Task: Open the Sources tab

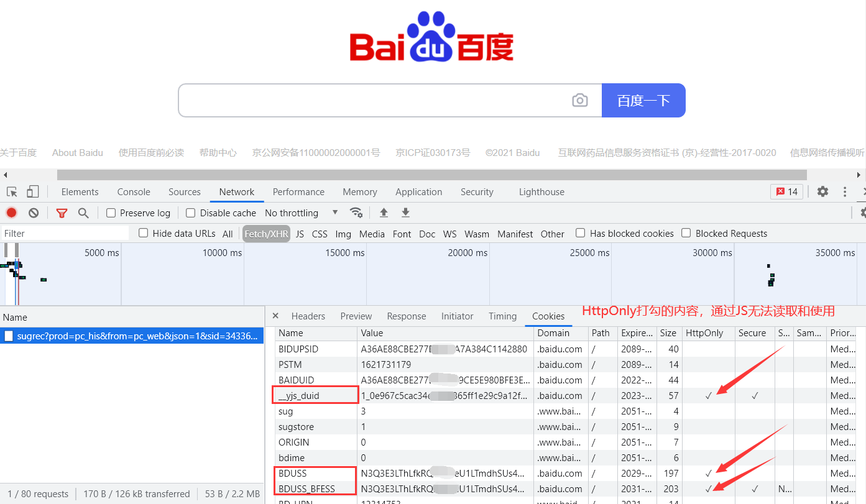Action: tap(185, 191)
